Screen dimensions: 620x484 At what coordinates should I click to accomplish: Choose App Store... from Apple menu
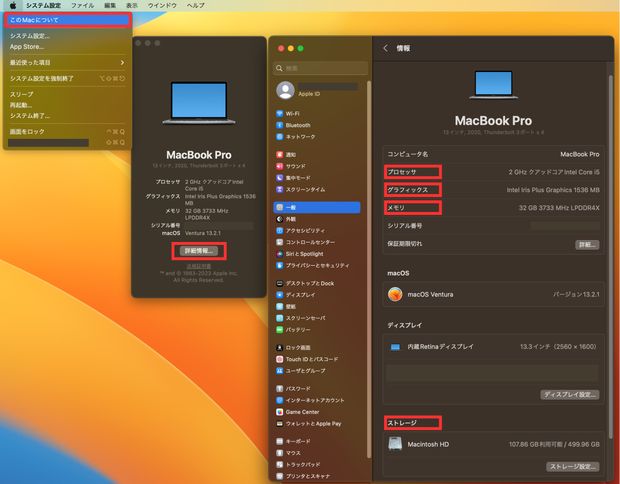tap(27, 47)
